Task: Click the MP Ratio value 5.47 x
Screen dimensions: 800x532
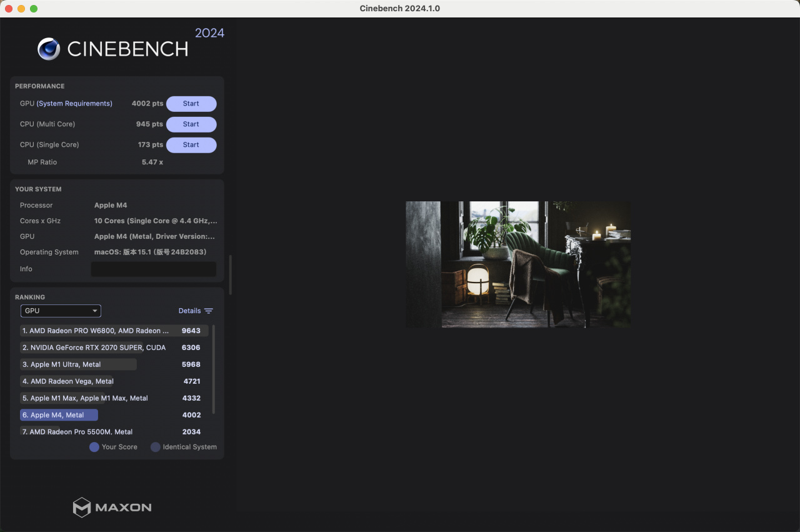Action: tap(152, 163)
